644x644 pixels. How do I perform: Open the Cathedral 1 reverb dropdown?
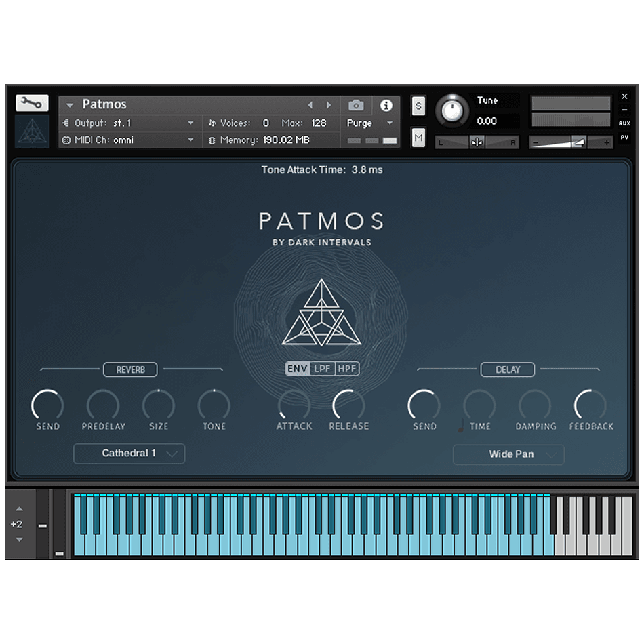coord(129,454)
